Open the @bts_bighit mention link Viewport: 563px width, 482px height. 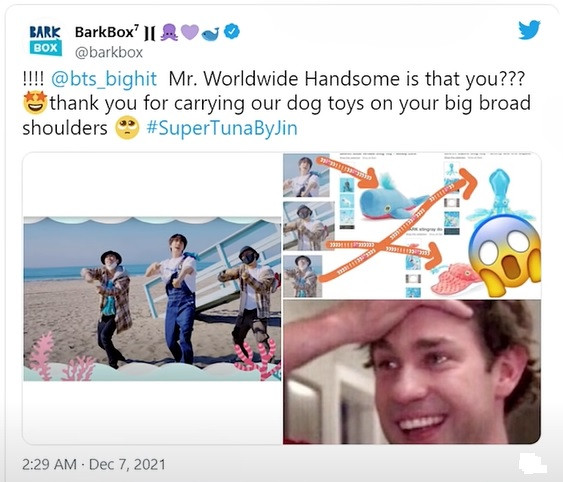coord(104,79)
